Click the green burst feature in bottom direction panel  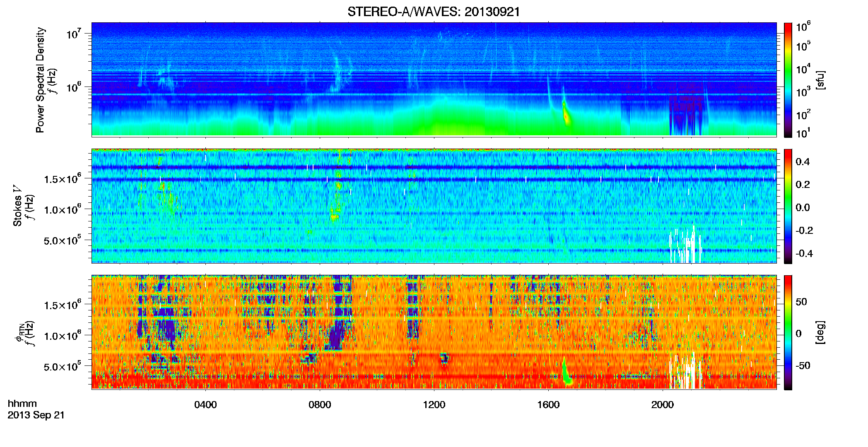pyautogui.click(x=566, y=371)
